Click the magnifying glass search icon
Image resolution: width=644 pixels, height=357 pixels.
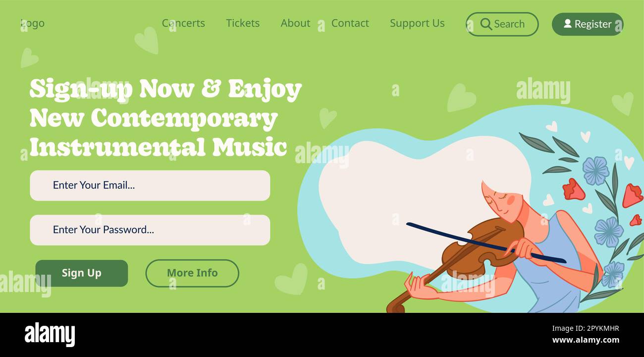click(x=486, y=24)
